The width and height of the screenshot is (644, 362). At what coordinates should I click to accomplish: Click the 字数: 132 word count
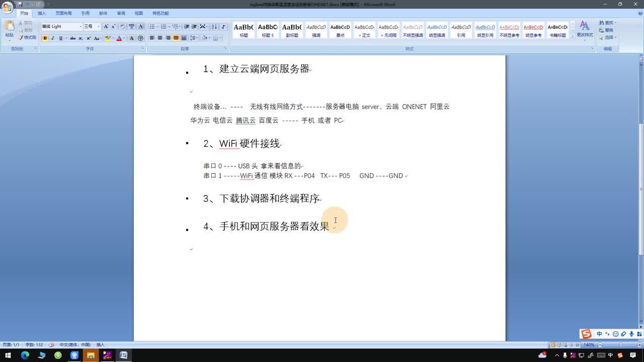pos(34,345)
